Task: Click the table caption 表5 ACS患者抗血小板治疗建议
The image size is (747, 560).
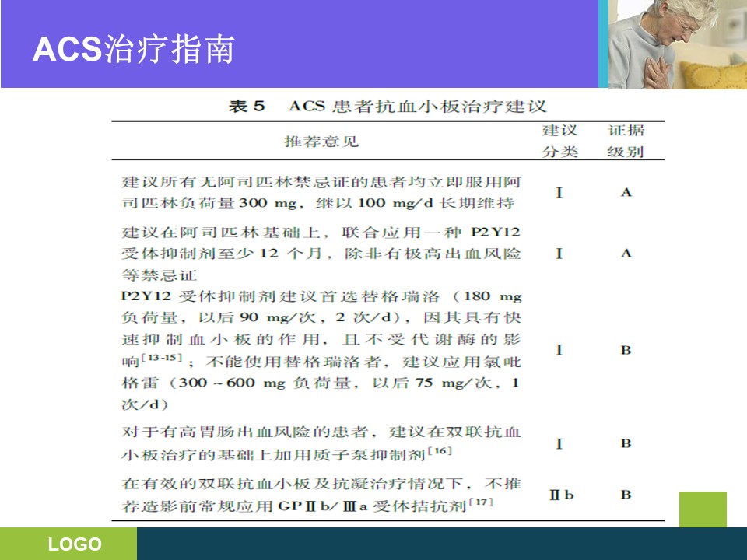Action: tap(388, 107)
